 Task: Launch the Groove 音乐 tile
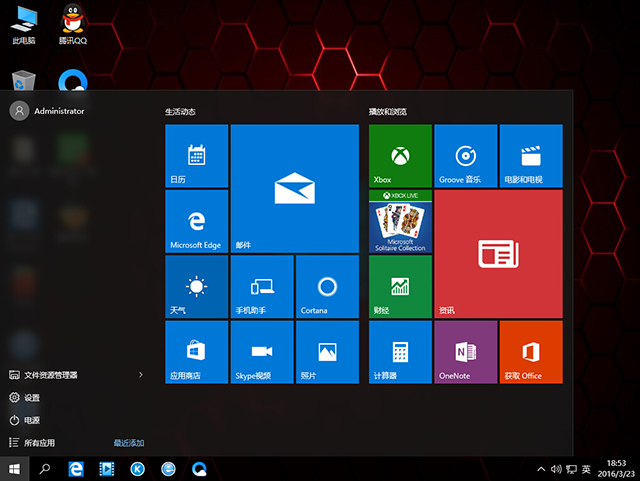click(x=465, y=156)
